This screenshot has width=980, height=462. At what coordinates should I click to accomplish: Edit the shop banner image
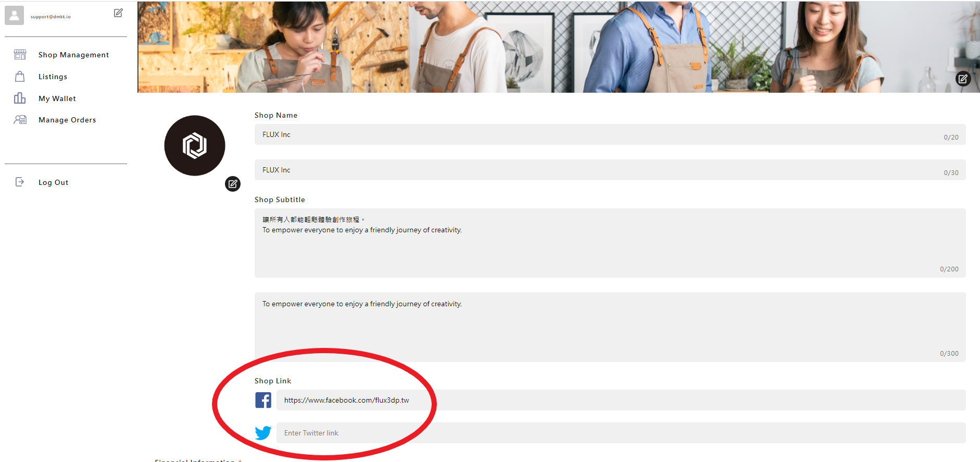(x=963, y=79)
